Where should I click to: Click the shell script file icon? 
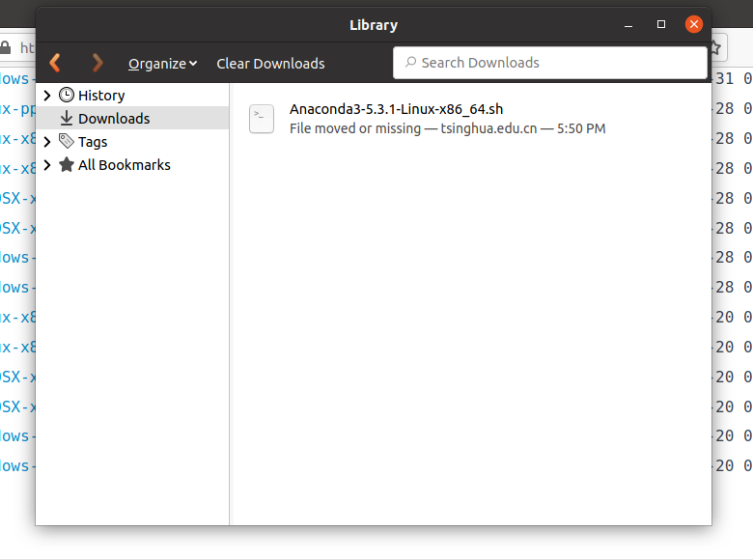pyautogui.click(x=262, y=119)
